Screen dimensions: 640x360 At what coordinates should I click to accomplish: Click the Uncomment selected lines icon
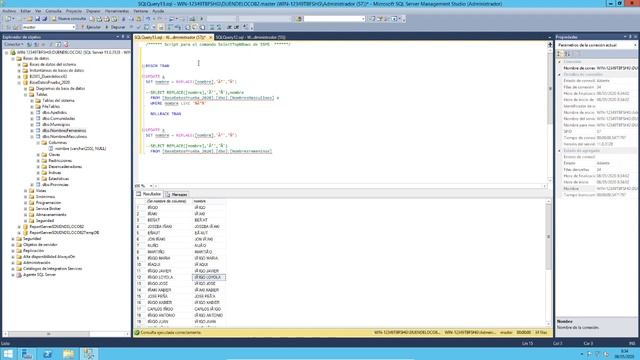[x=219, y=27]
